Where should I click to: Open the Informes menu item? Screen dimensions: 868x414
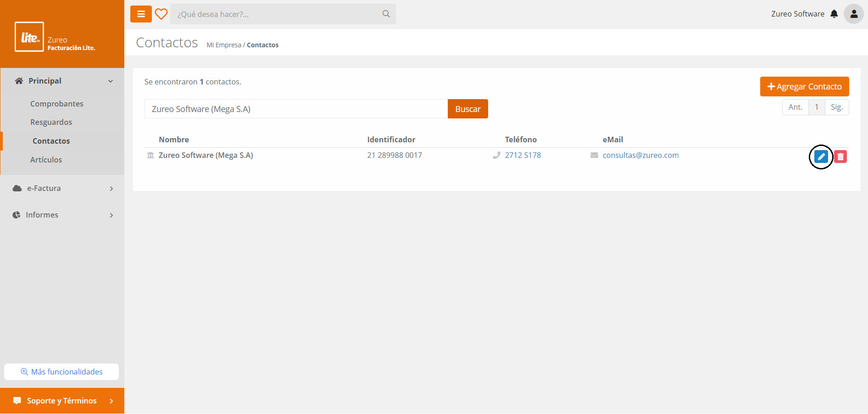coord(42,215)
